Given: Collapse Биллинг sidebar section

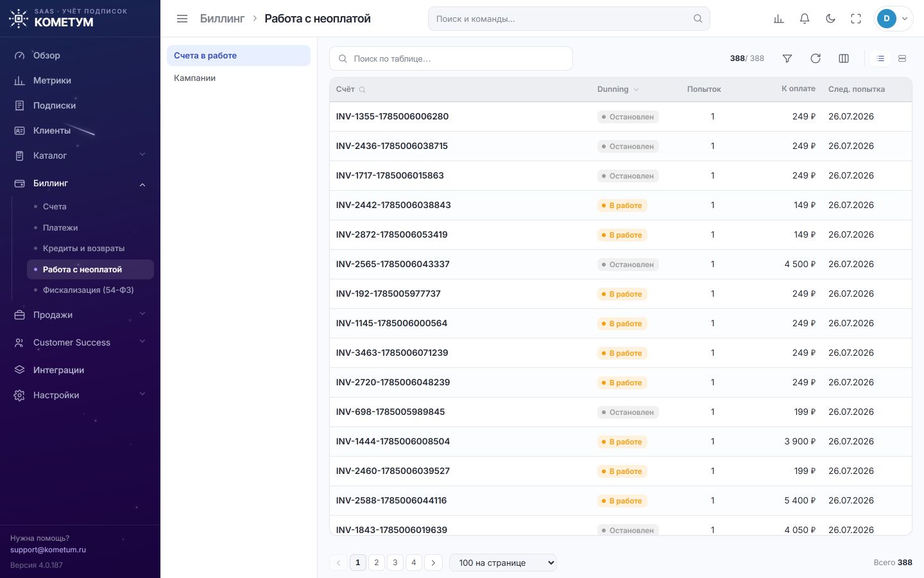Looking at the screenshot, I should 80,183.
